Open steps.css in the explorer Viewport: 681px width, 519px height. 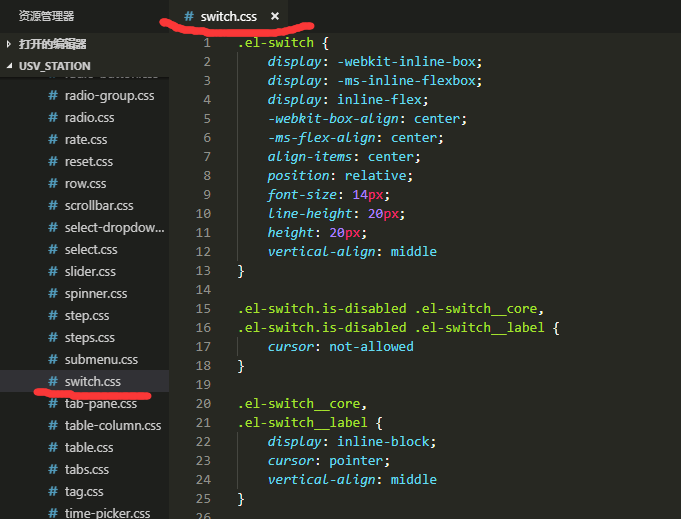89,337
